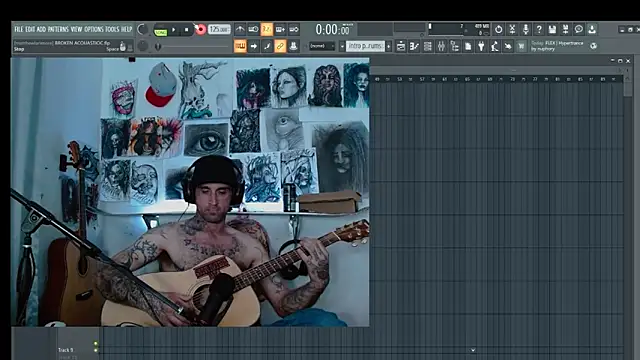Open the tempo tapper icon

495,47
